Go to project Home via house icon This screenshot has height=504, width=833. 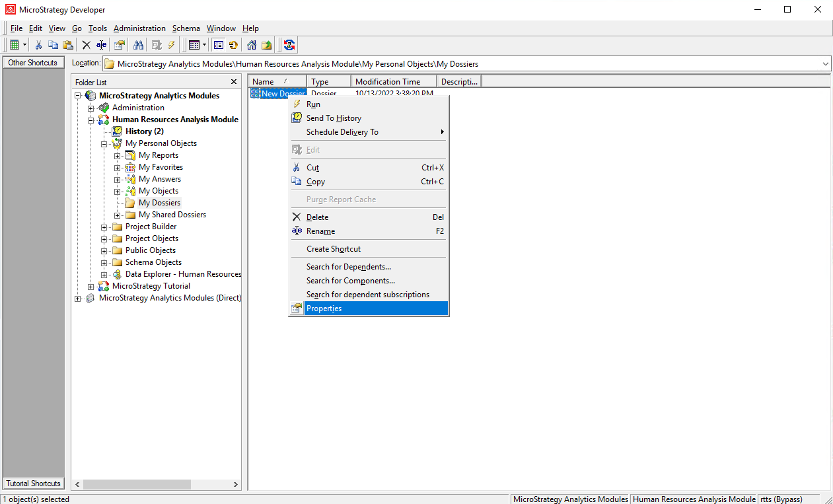252,45
